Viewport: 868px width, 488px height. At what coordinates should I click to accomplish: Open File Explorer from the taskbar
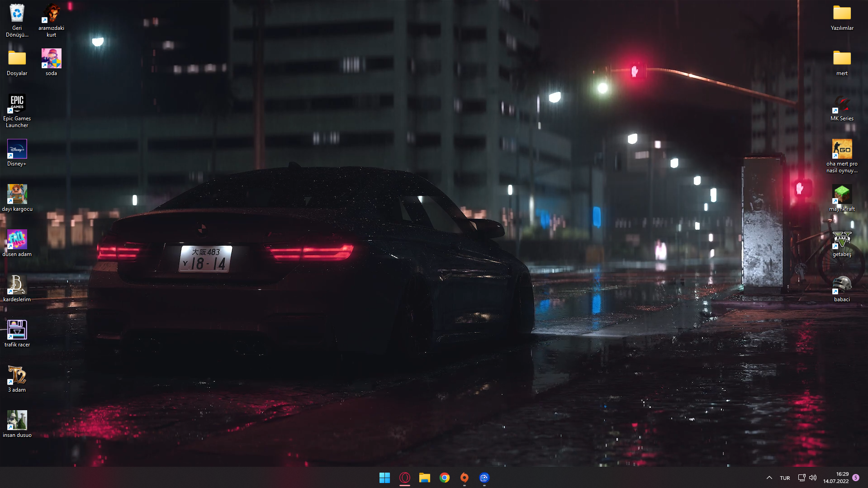click(x=424, y=478)
